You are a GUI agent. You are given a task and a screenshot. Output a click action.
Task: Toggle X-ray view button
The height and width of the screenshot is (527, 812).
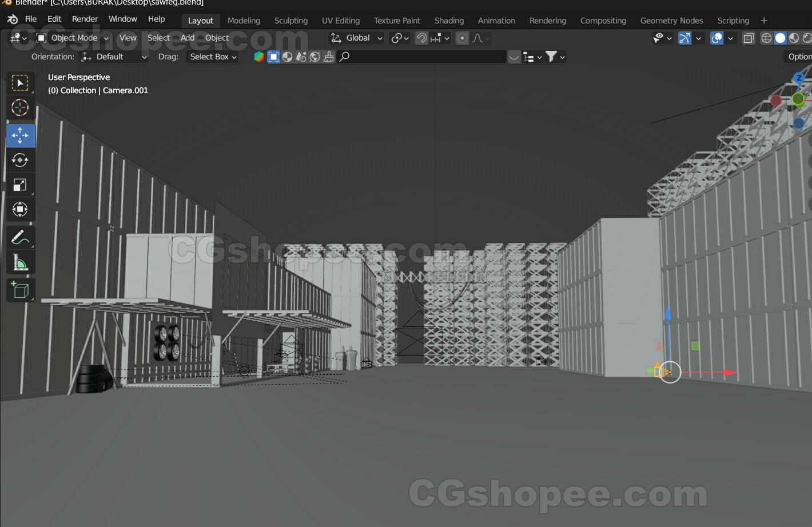tap(749, 38)
